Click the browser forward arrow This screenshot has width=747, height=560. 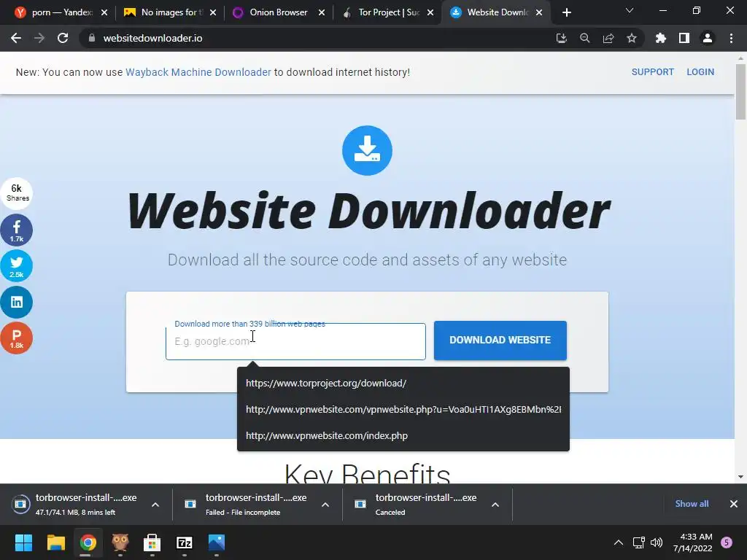[39, 38]
